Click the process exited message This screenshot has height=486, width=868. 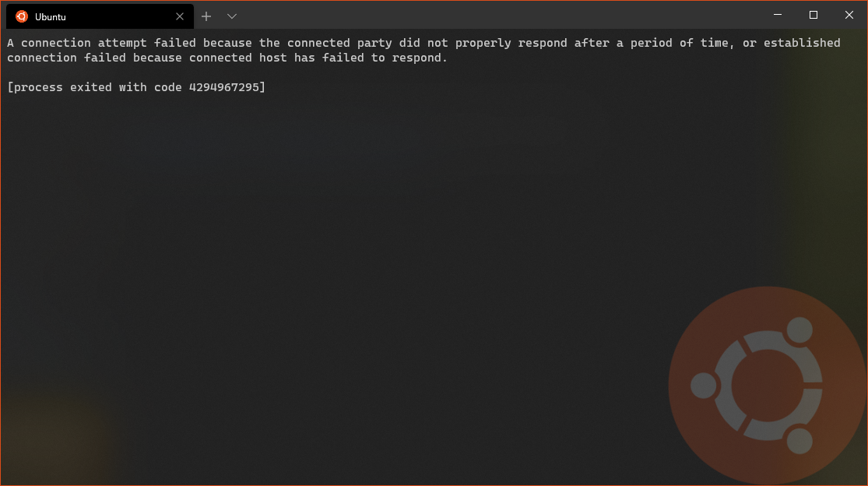point(137,87)
